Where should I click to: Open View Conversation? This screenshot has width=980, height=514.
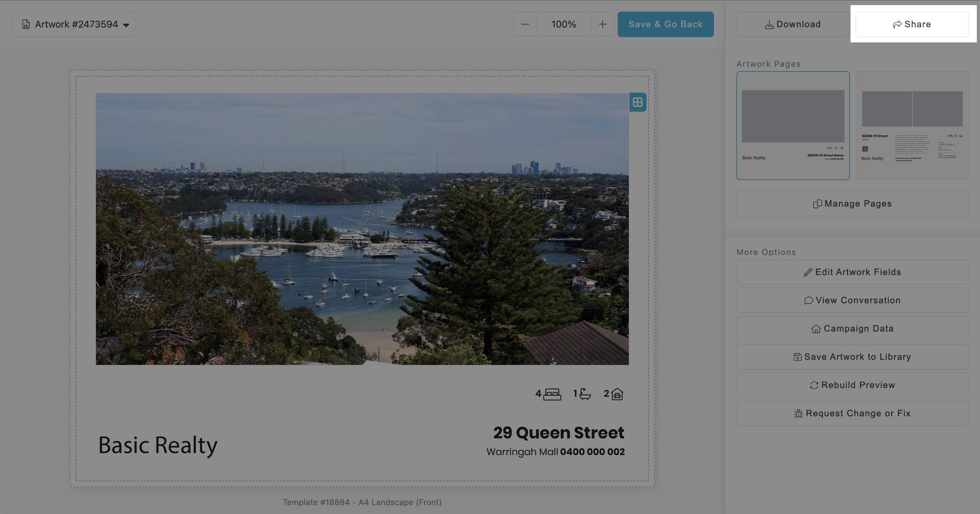tap(852, 300)
